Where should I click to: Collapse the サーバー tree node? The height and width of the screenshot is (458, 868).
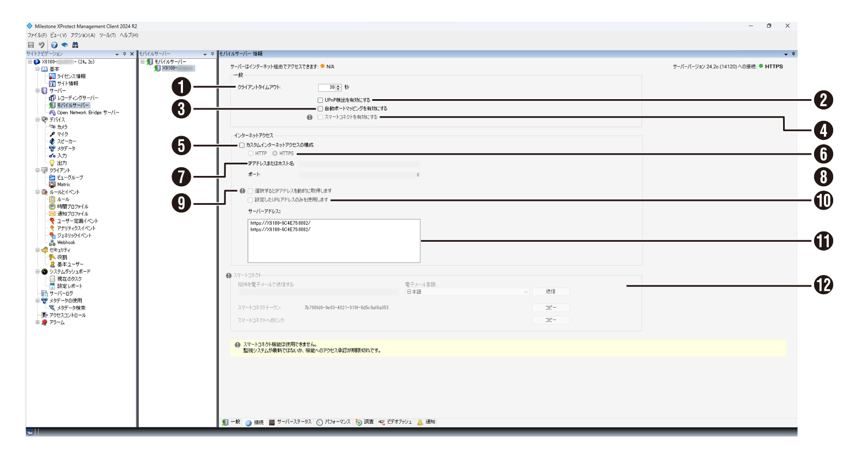coord(38,90)
